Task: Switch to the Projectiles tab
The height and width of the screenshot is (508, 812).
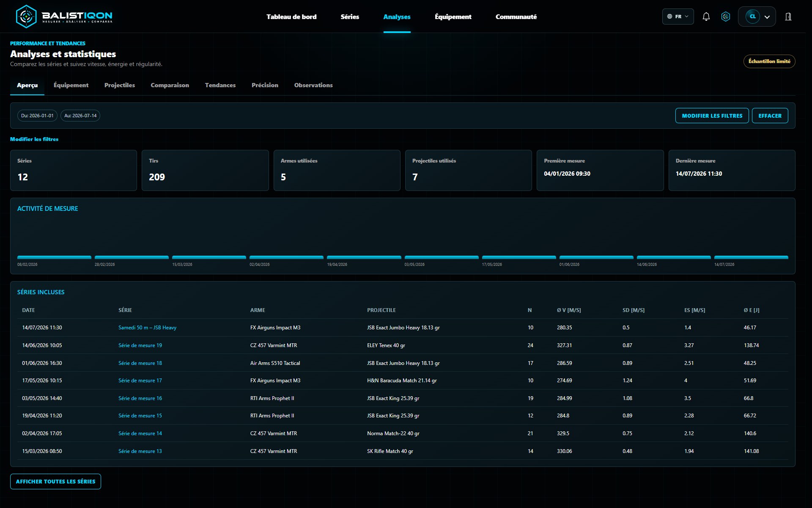Action: click(120, 85)
